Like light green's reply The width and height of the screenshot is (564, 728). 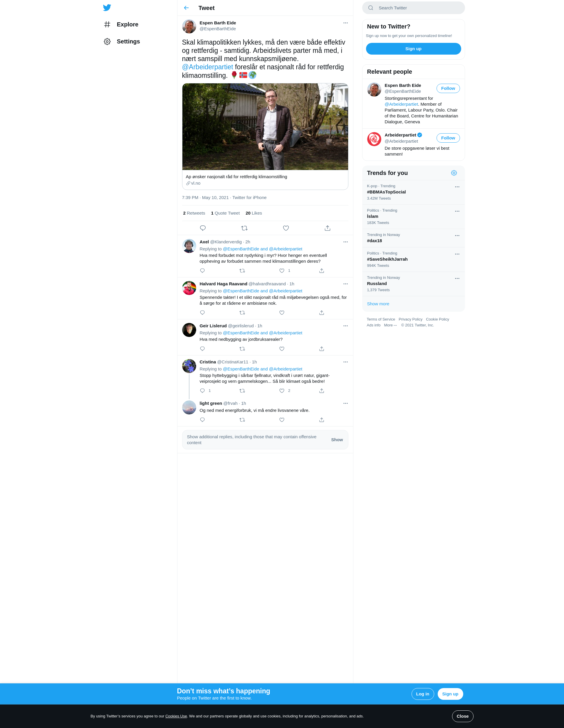click(x=282, y=420)
